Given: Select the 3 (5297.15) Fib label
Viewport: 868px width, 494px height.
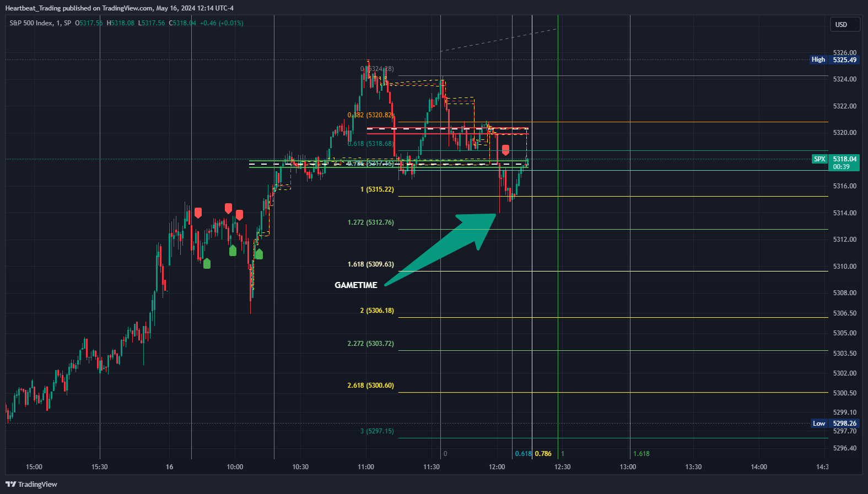Looking at the screenshot, I should point(377,431).
